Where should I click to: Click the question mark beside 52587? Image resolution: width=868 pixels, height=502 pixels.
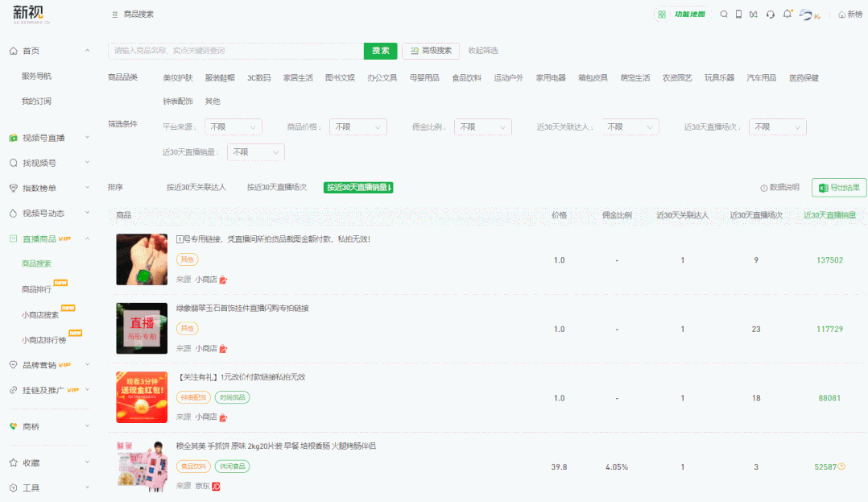coord(841,467)
